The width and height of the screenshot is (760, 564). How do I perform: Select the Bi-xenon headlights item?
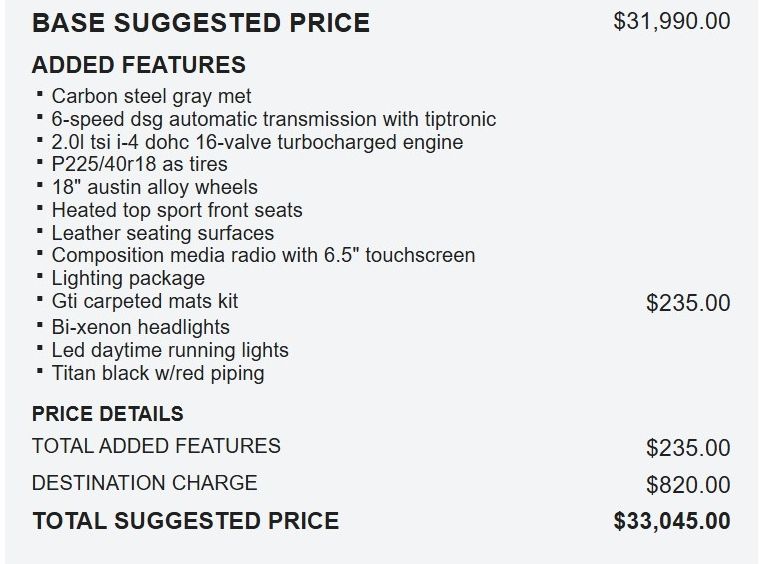point(140,327)
